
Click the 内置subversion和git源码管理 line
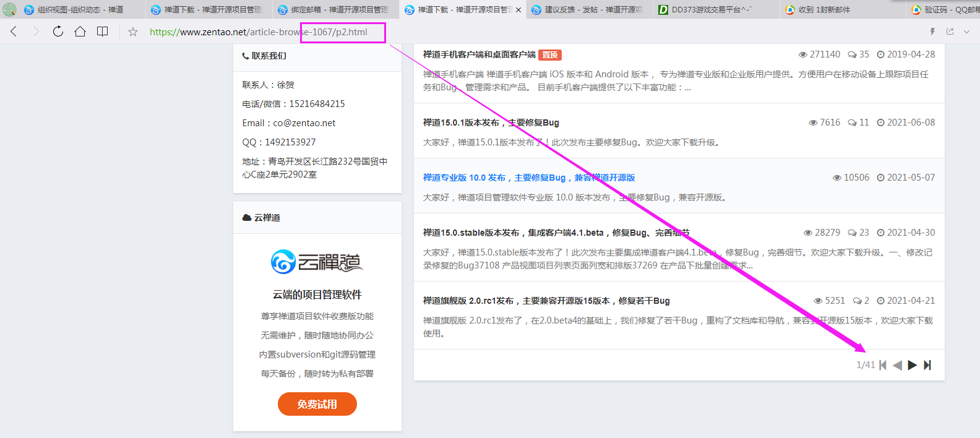coord(317,354)
